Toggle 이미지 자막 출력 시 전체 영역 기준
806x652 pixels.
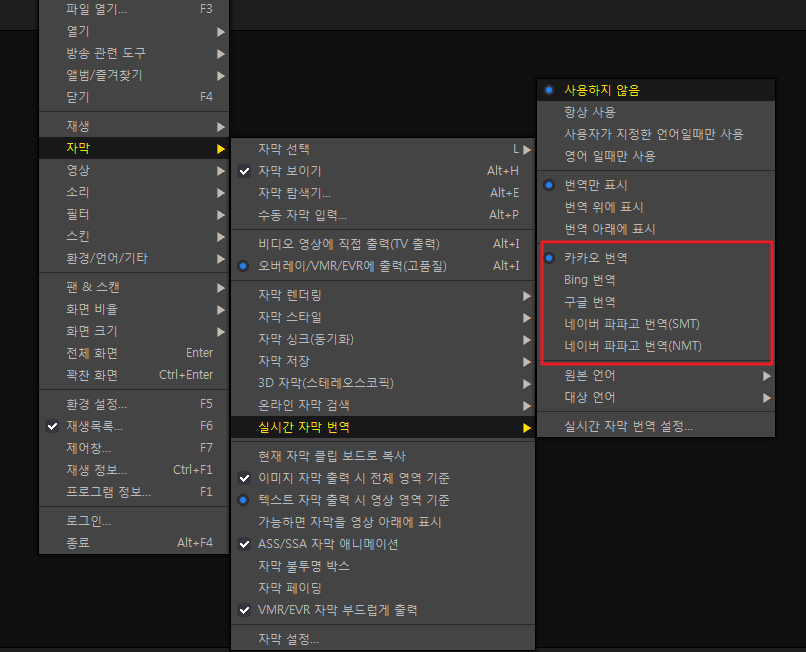(383, 478)
